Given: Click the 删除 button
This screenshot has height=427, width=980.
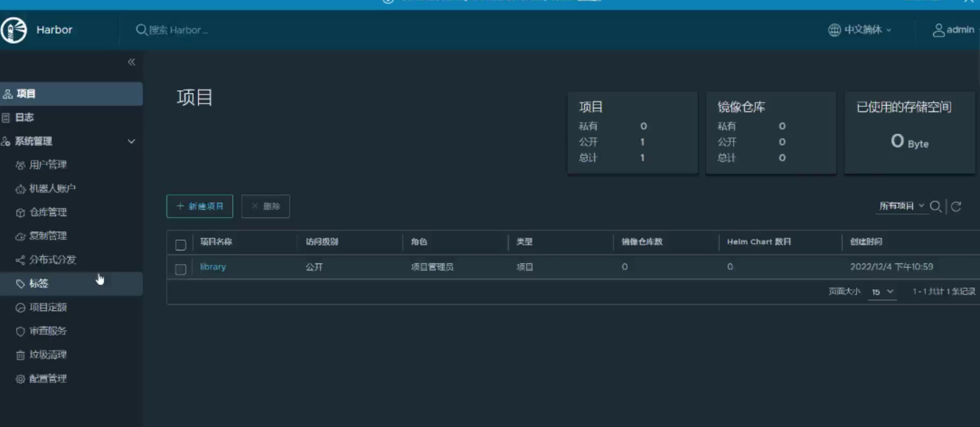Looking at the screenshot, I should tap(265, 206).
